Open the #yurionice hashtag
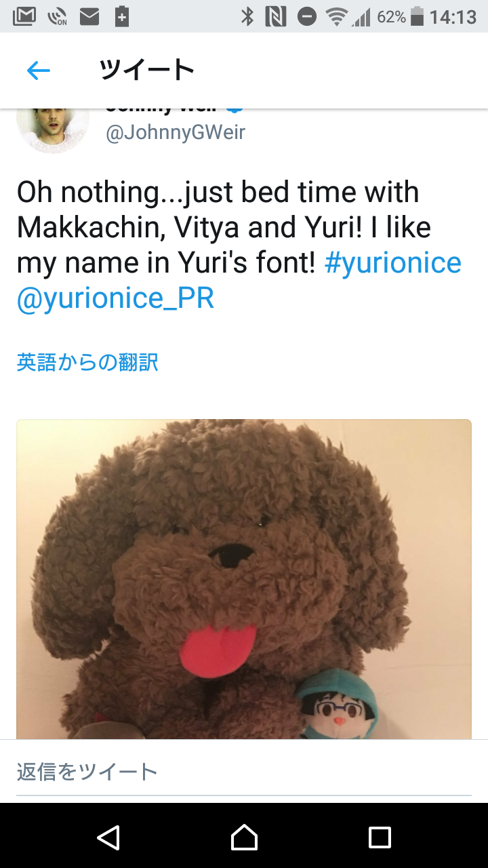 (x=393, y=263)
